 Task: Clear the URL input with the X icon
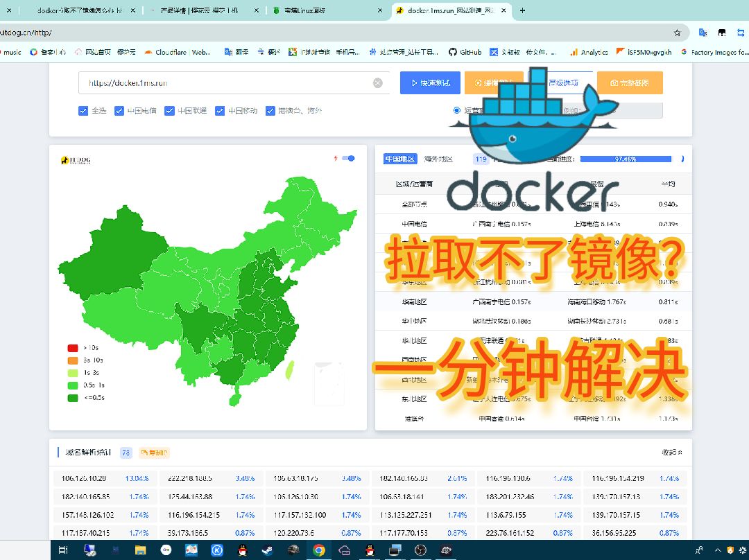[377, 83]
